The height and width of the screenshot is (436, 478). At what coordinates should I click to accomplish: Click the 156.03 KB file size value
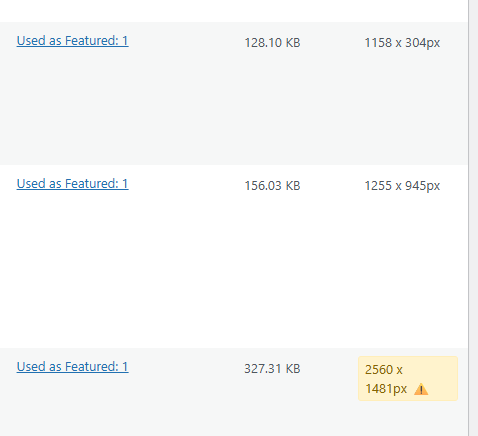(272, 186)
